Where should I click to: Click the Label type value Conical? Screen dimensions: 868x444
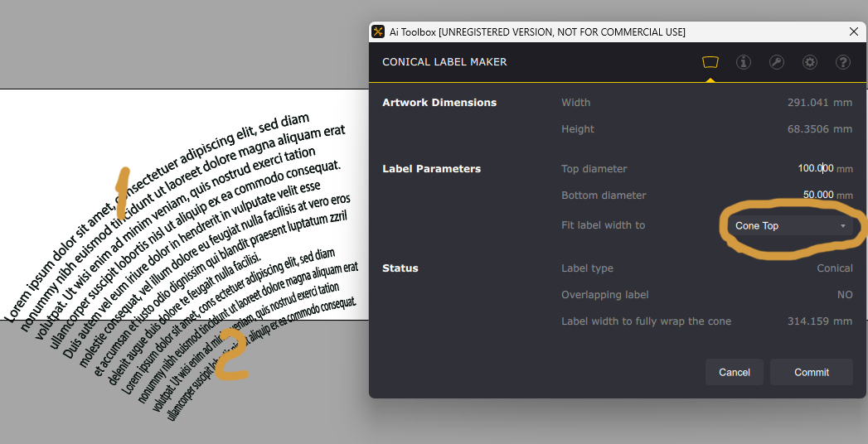835,268
